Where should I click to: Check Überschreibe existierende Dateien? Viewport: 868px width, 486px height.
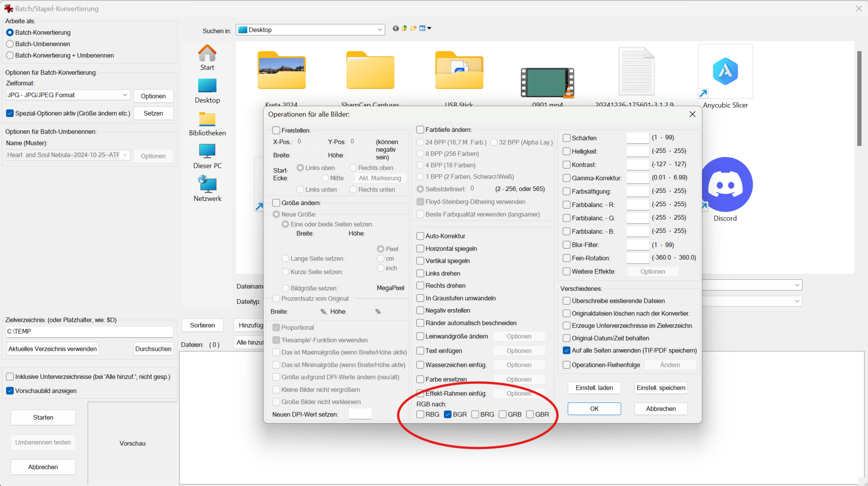point(566,301)
